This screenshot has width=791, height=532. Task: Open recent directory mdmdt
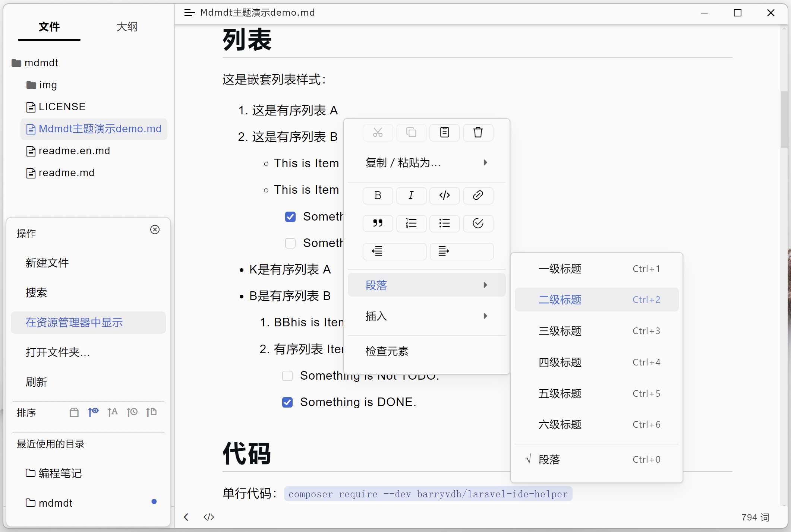click(x=88, y=503)
